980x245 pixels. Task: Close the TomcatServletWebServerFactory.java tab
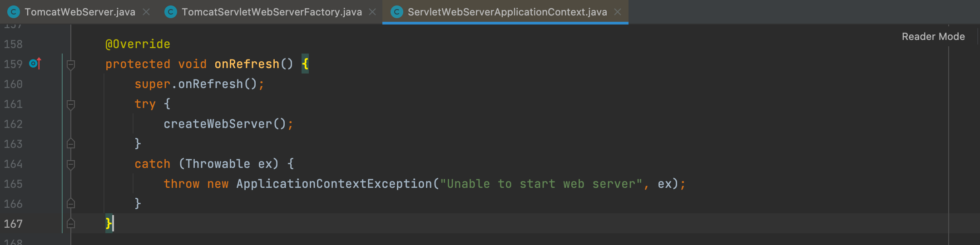click(372, 12)
